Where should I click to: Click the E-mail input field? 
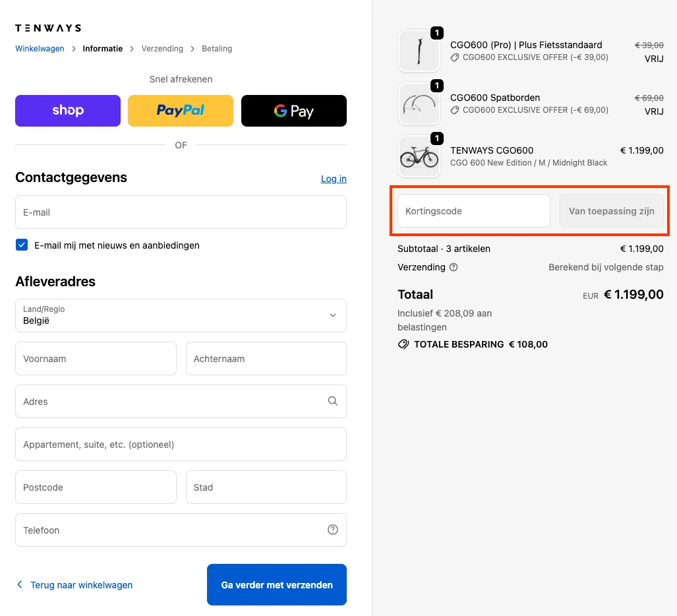tap(181, 212)
